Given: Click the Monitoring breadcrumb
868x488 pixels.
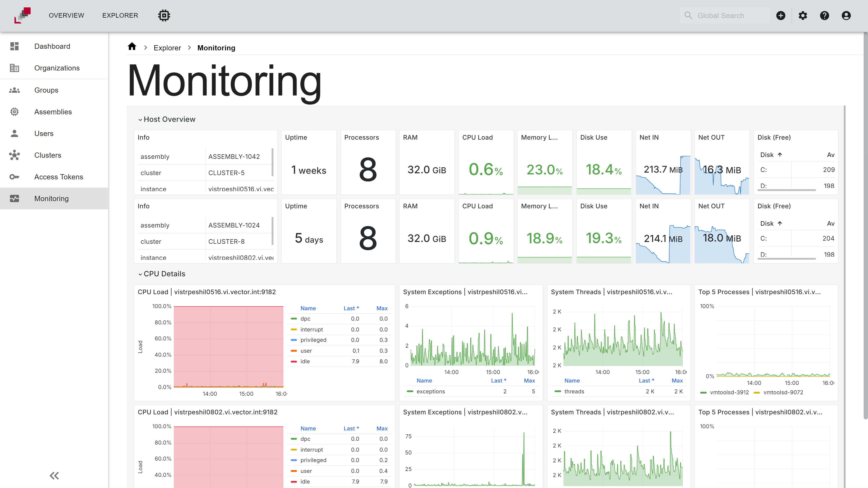Looking at the screenshot, I should coord(216,48).
